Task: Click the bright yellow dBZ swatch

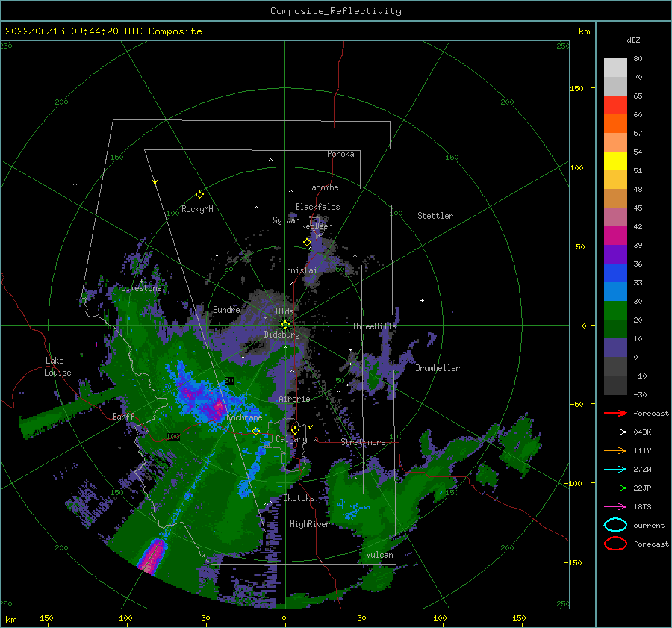Action: coord(615,161)
